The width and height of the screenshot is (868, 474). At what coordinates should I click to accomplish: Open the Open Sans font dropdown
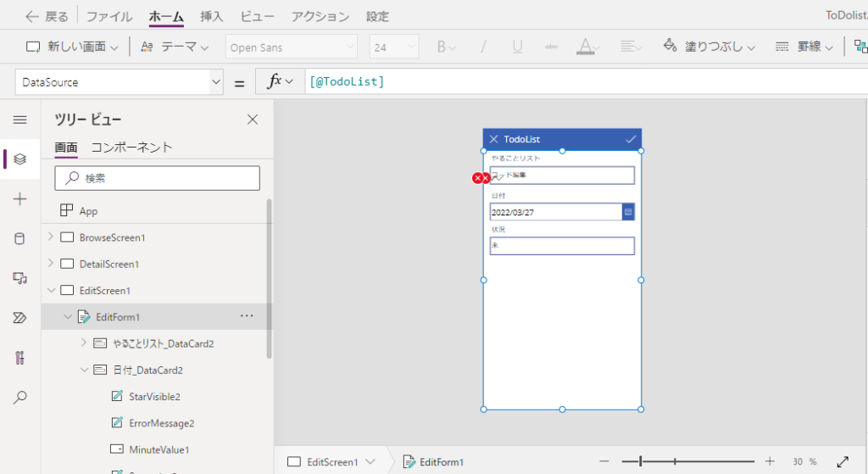(x=292, y=47)
